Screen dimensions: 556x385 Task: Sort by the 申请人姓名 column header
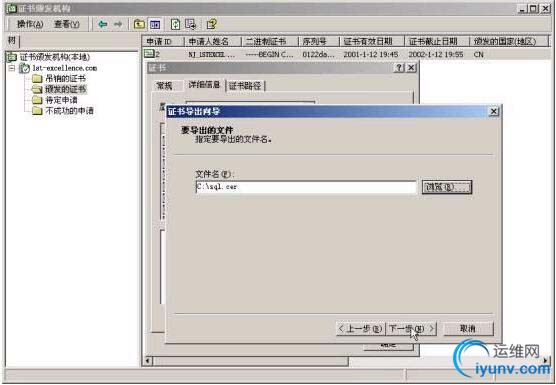(x=213, y=41)
